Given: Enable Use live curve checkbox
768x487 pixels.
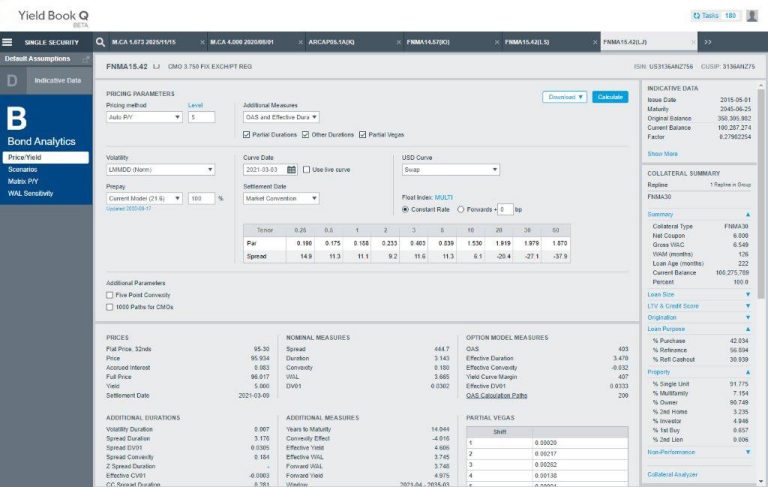Looking at the screenshot, I should click(x=307, y=170).
